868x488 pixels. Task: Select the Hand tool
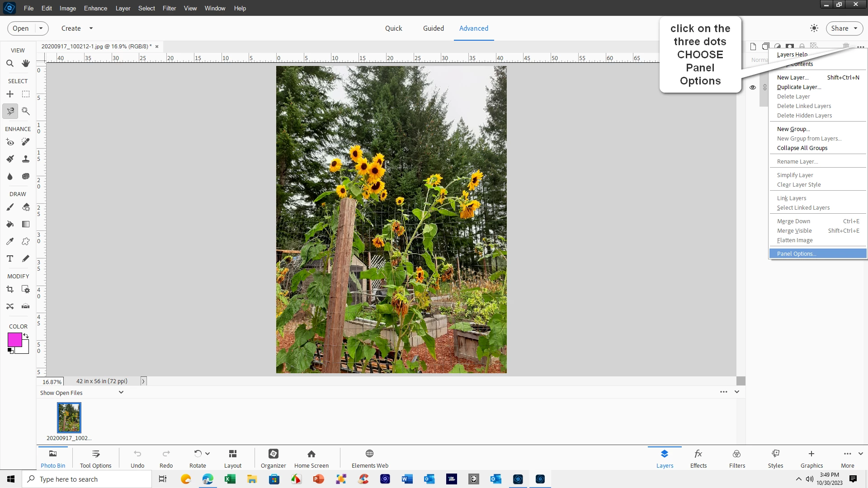coord(26,64)
